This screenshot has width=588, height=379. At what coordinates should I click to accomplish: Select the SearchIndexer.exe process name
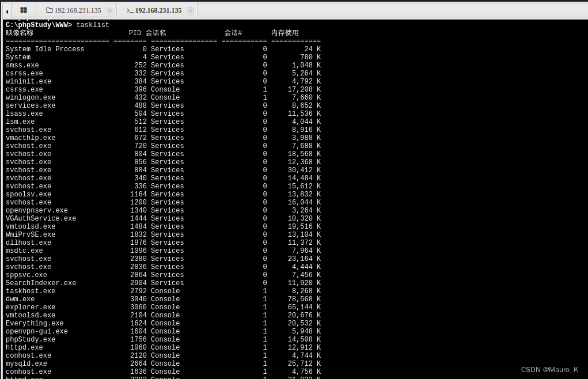pyautogui.click(x=41, y=283)
